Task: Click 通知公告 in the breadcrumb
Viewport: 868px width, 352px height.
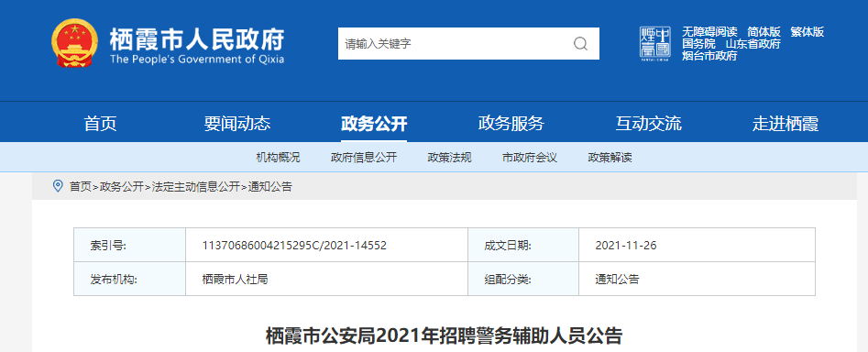Action: (269, 186)
